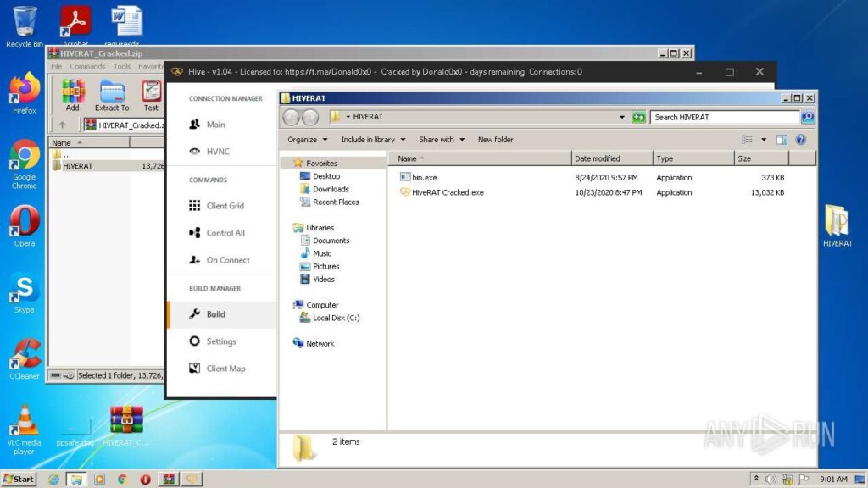Show the preview pane in Explorer
The height and width of the screenshot is (488, 868).
(x=781, y=140)
